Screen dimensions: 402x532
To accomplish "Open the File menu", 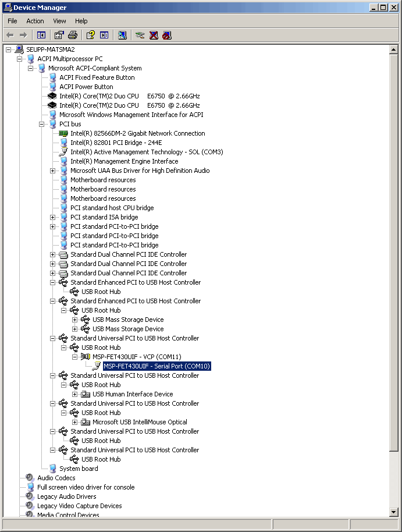I will coord(12,21).
